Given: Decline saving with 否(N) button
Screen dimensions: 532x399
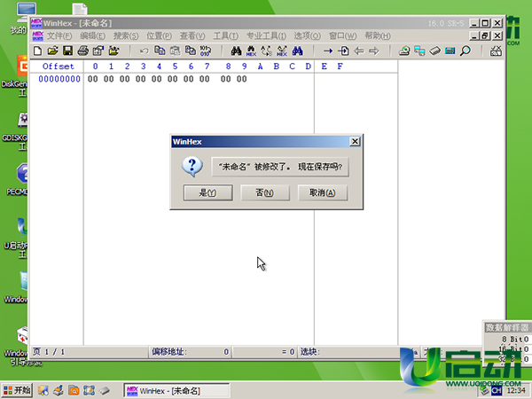Looking at the screenshot, I should 265,192.
